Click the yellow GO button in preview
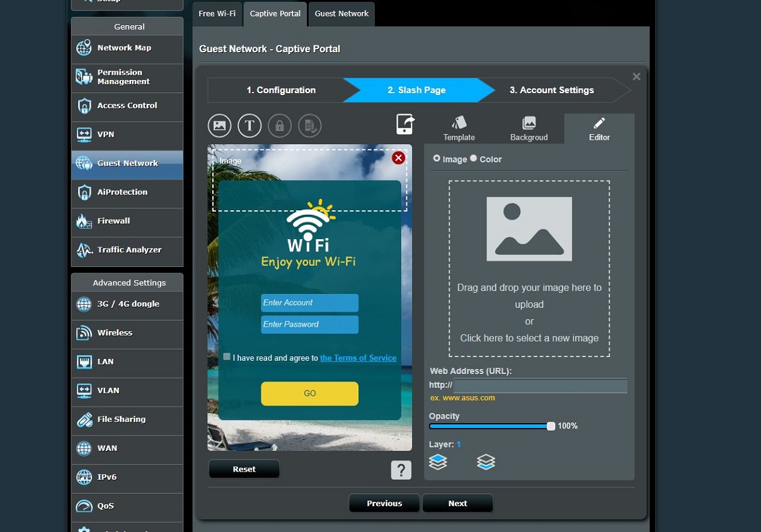The image size is (761, 532). click(x=310, y=393)
